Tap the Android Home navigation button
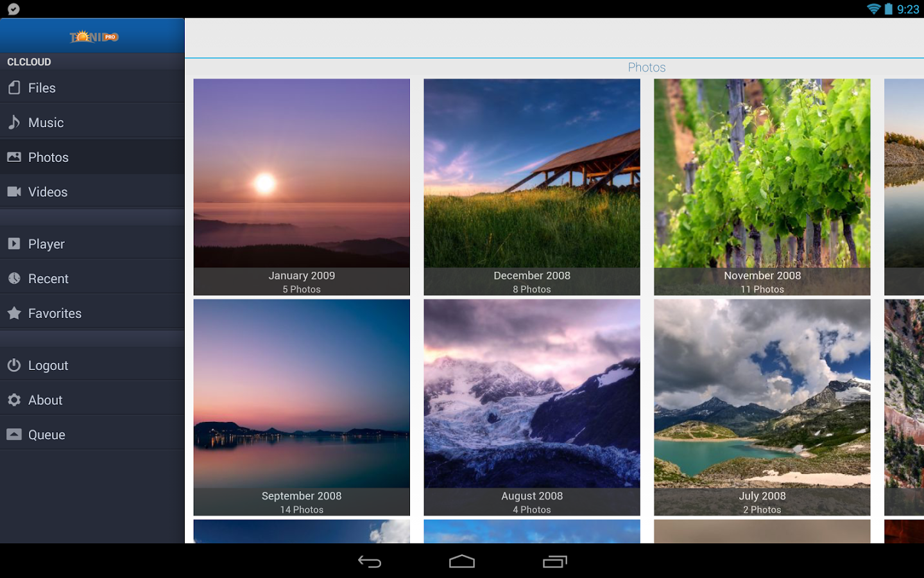The width and height of the screenshot is (924, 578). (x=462, y=561)
